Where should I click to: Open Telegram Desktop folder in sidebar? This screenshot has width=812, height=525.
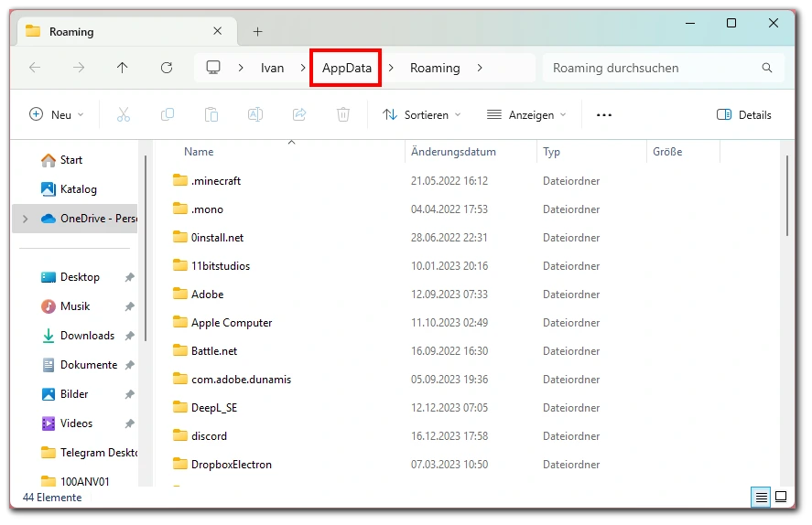pos(89,453)
